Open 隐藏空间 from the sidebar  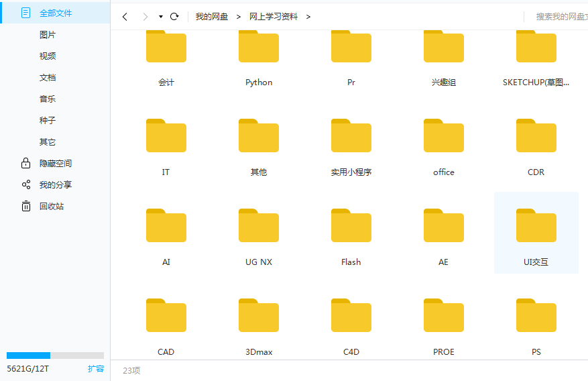(x=55, y=163)
